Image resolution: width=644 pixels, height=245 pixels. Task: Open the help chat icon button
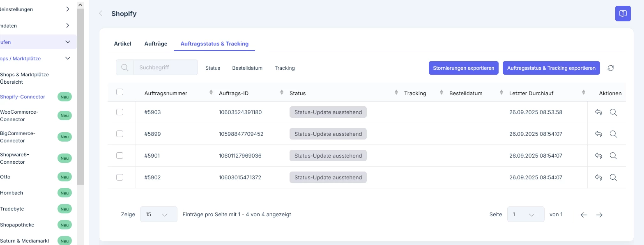[x=623, y=14]
